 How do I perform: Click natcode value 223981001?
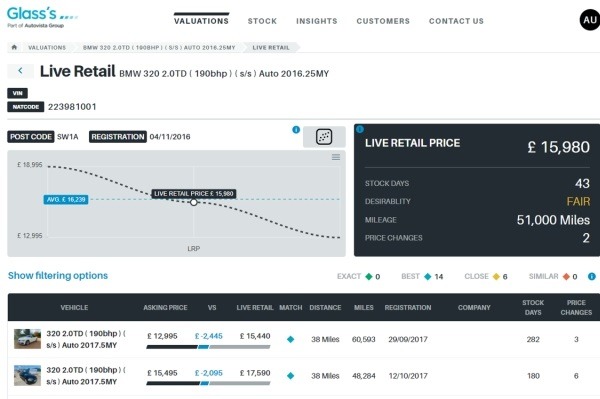click(x=72, y=107)
